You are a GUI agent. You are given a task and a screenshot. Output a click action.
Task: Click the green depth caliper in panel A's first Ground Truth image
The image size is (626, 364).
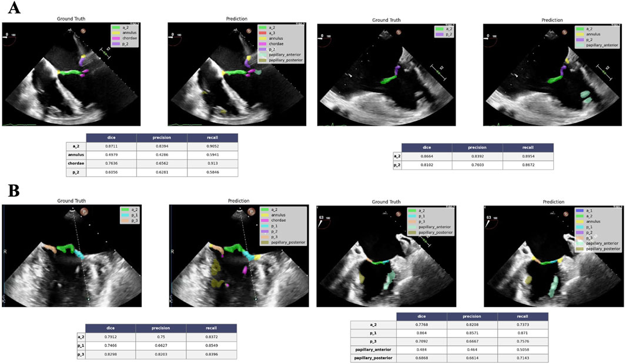[105, 52]
